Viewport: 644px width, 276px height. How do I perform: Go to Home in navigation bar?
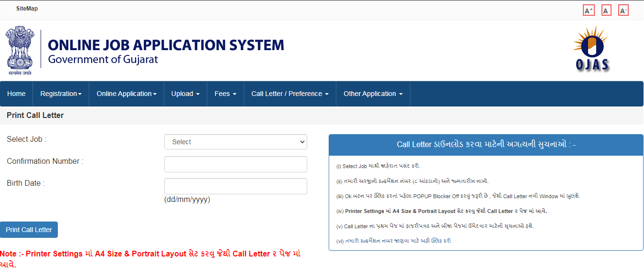pos(16,94)
